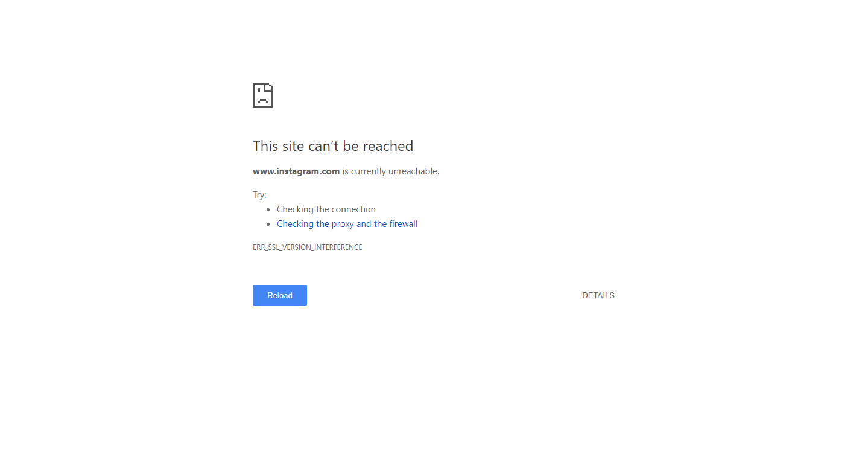The height and width of the screenshot is (472, 868).
Task: Click the ERR_SSL_VERSION_INTERFERENCE error code
Action: click(x=308, y=247)
